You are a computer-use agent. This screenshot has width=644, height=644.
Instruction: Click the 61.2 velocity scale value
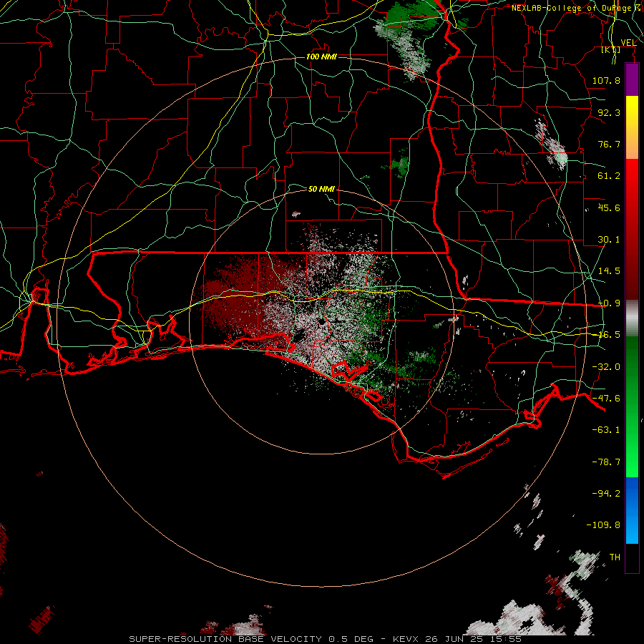pos(609,176)
